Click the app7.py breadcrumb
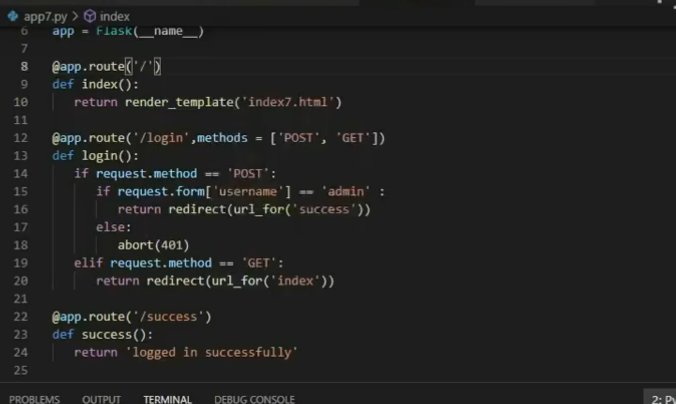676x404 pixels. click(45, 16)
